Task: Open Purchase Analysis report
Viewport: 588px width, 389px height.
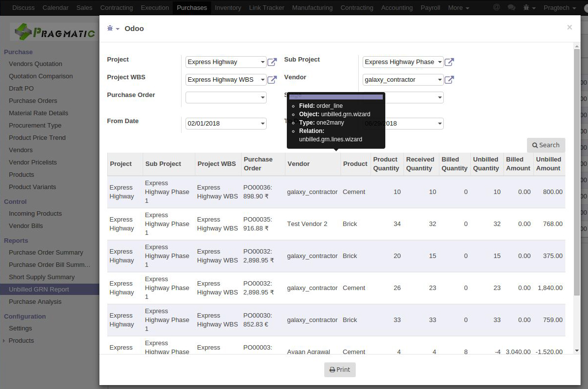Action: [35, 301]
